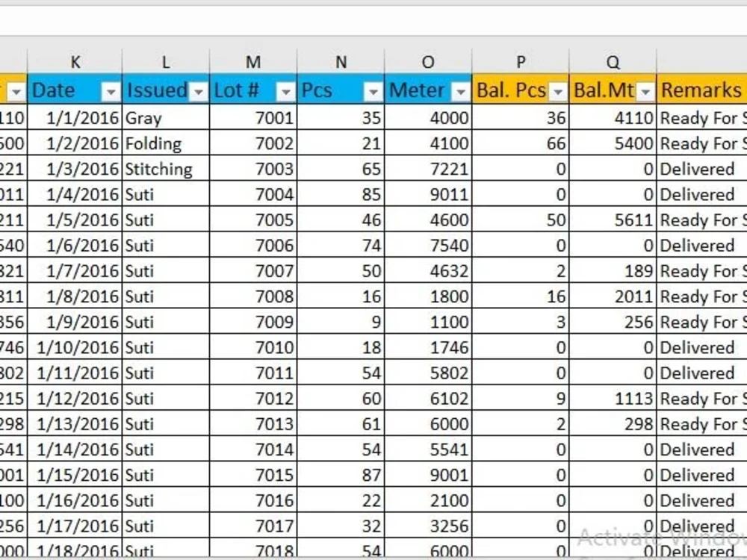Click the Bal. Pcs header cell
The width and height of the screenshot is (747, 560).
point(521,90)
